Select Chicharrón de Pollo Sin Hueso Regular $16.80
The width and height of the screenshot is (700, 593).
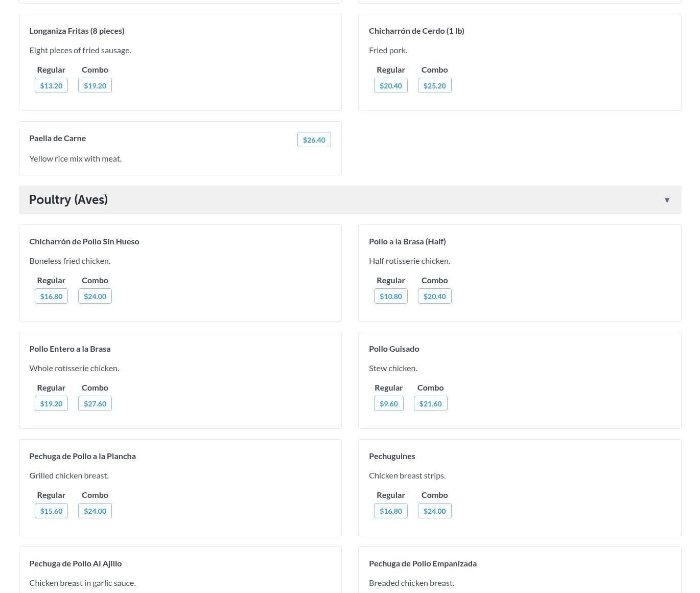[51, 296]
